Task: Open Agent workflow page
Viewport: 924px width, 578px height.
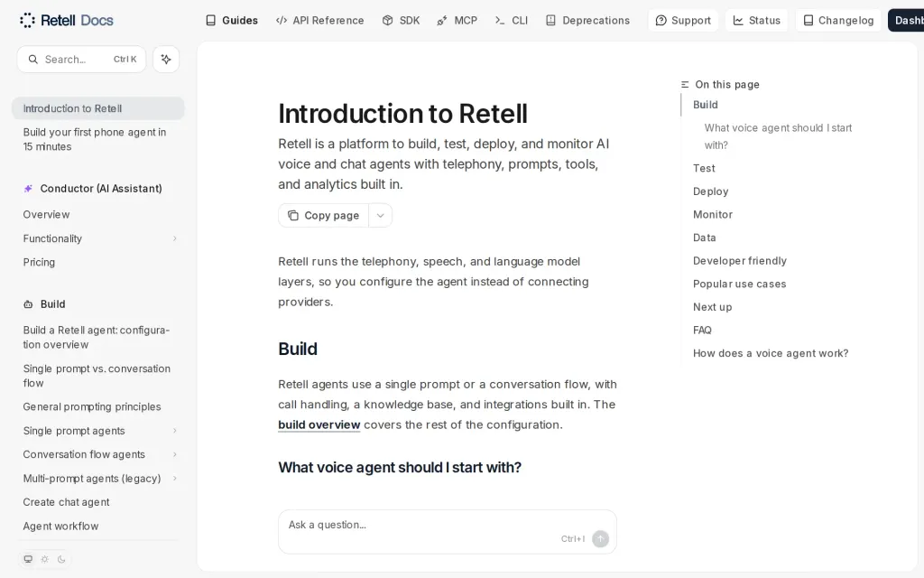Action: click(x=60, y=527)
